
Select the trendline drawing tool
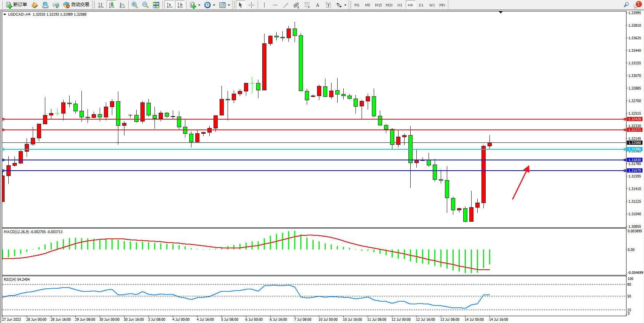(285, 5)
